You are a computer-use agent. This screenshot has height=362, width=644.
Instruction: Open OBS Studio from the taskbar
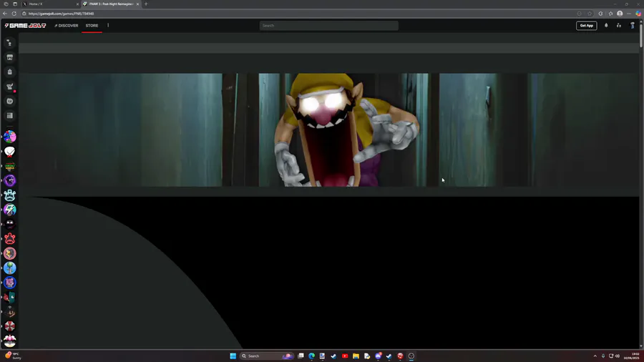coord(411,356)
